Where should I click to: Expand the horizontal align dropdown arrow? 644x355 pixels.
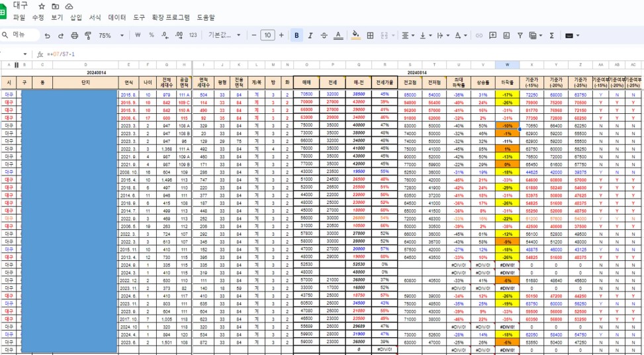pyautogui.click(x=413, y=35)
